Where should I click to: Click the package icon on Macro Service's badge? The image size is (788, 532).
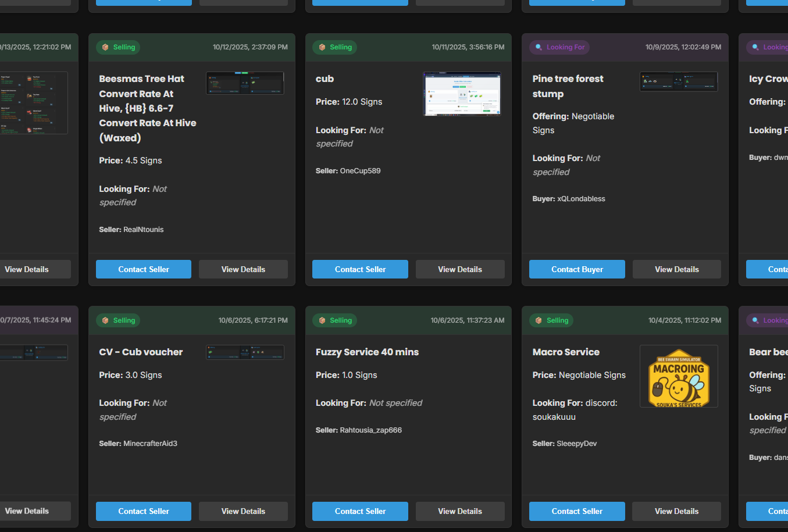pos(539,320)
